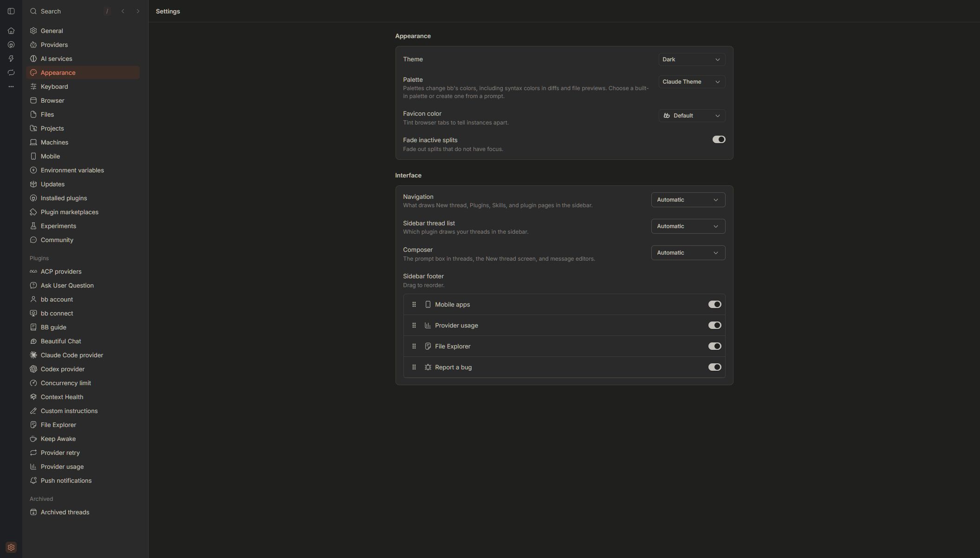Screen dimensions: 980x558
Task: Open the Navigation Automatic dropdown
Action: coord(688,200)
